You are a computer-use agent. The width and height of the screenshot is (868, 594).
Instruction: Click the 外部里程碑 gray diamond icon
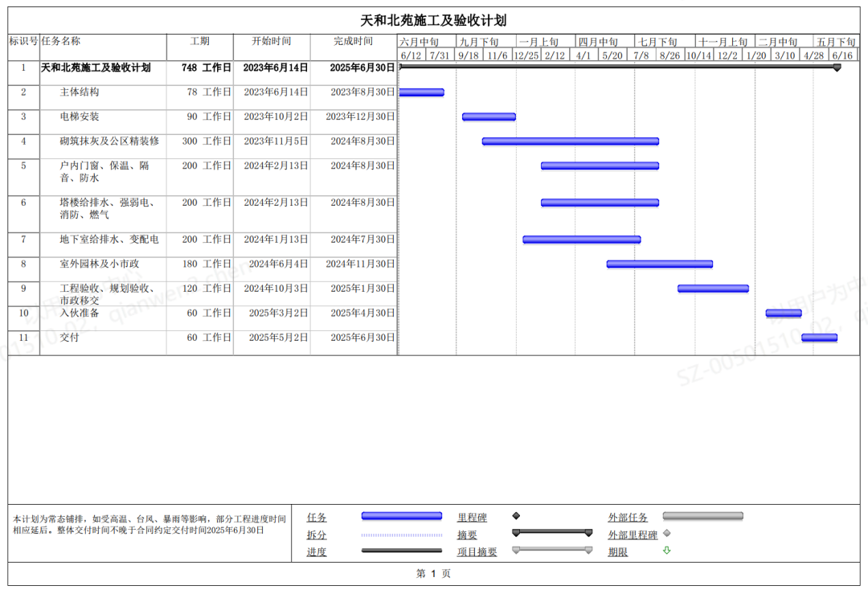click(666, 533)
